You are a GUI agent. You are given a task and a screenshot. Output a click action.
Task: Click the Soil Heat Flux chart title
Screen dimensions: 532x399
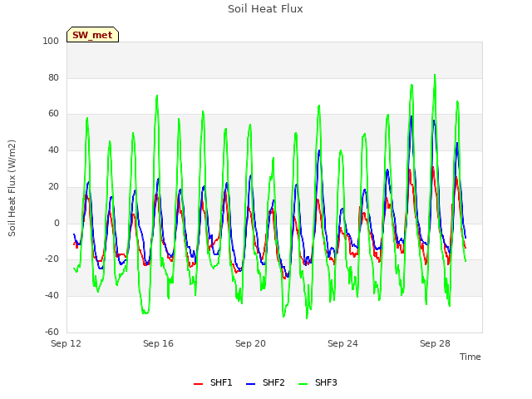click(265, 9)
